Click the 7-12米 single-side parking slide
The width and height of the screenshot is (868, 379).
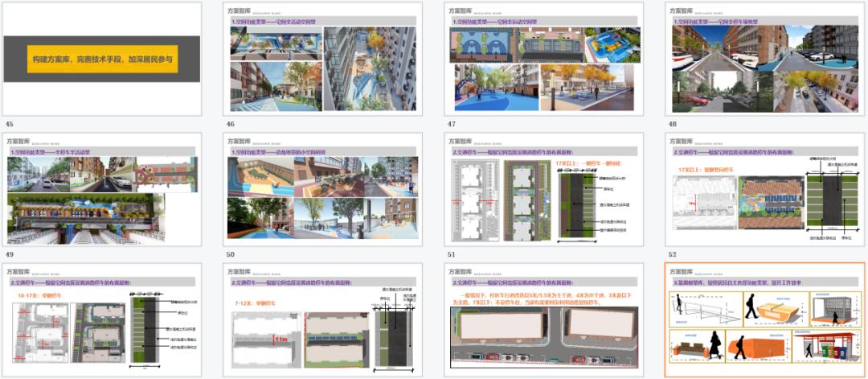[x=321, y=319]
